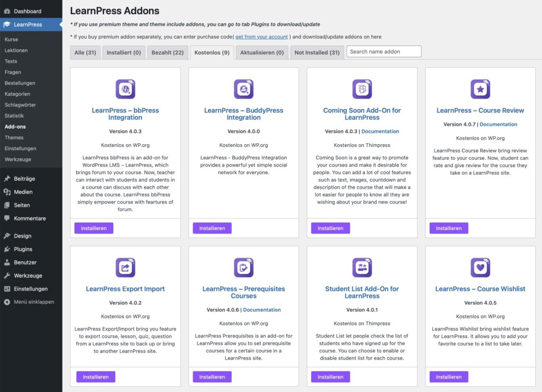
Task: Click the Menü einklappen arrow icon
Action: pyautogui.click(x=7, y=302)
